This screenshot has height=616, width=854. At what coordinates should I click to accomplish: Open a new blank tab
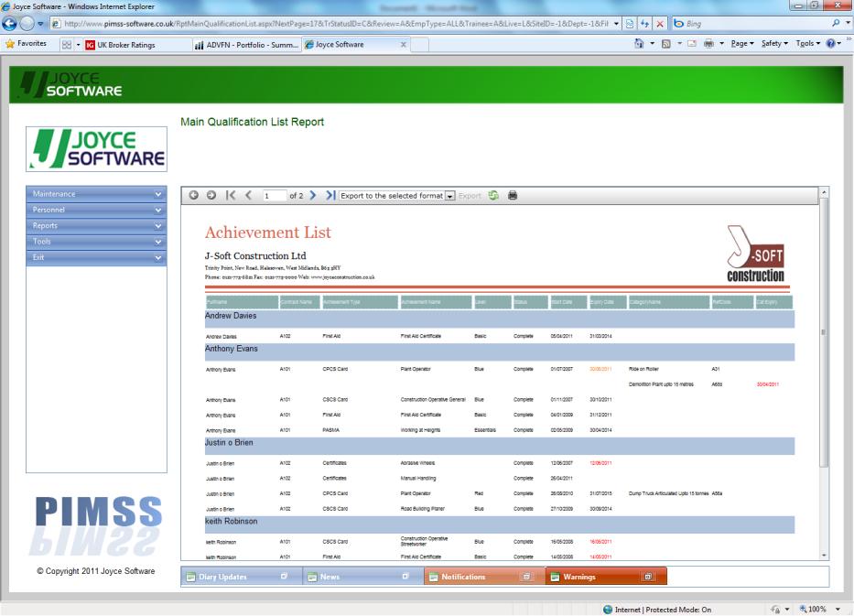[x=419, y=45]
